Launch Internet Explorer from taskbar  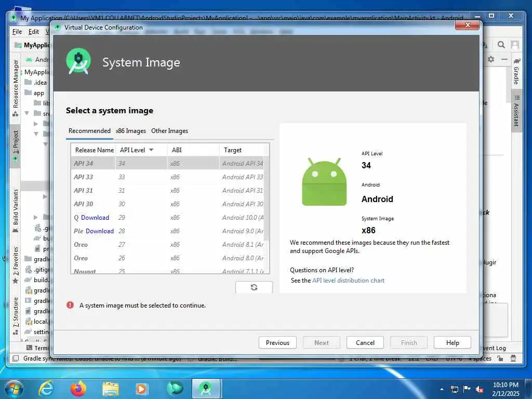46,389
